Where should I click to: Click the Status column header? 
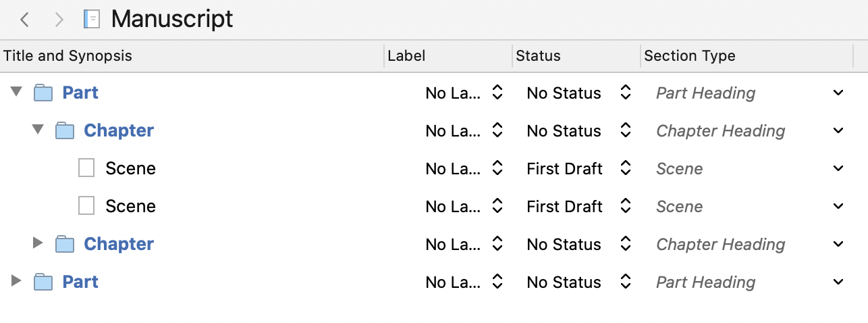[x=576, y=56]
